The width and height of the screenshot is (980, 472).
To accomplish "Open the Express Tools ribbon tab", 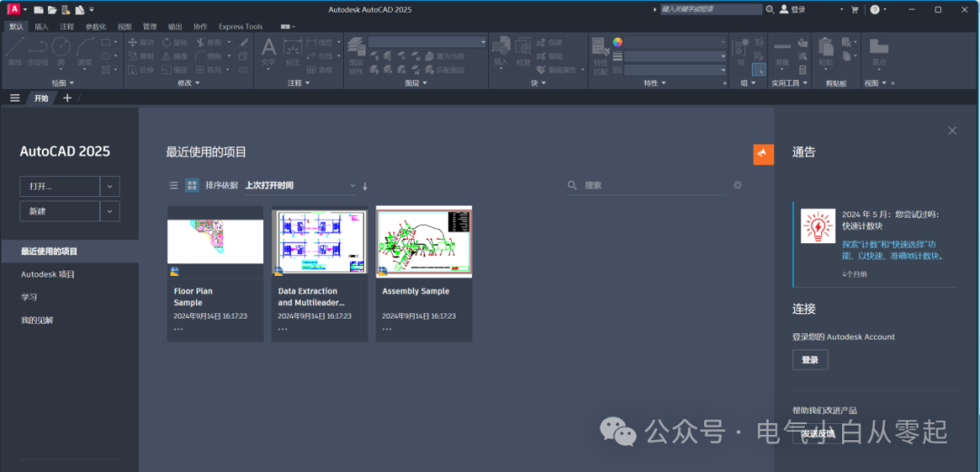I will click(x=240, y=27).
